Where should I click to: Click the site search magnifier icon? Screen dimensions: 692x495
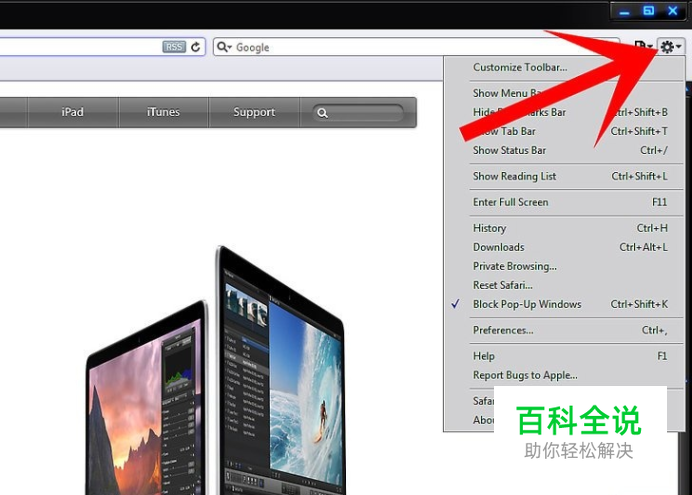tap(323, 113)
